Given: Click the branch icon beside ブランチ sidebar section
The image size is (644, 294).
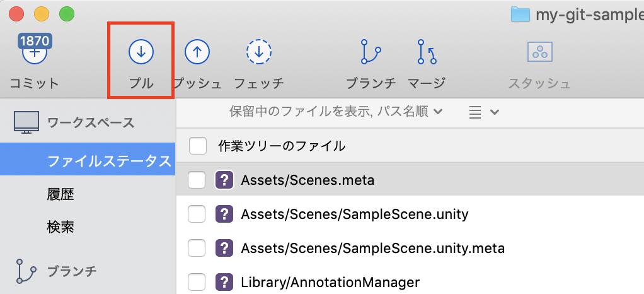Looking at the screenshot, I should pos(26,271).
